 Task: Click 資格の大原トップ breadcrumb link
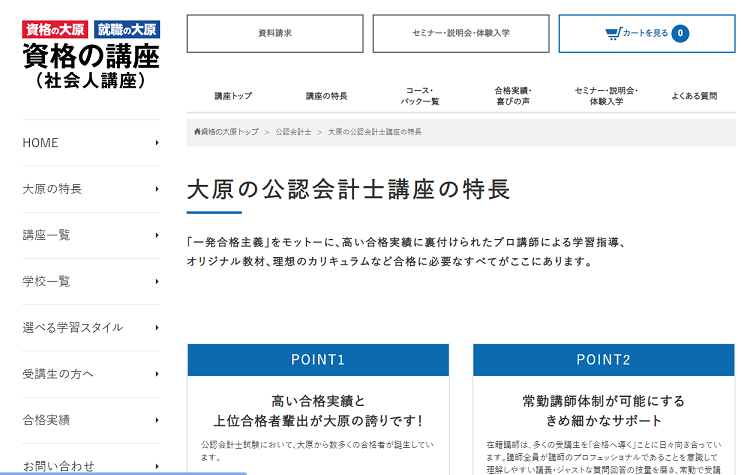point(230,132)
